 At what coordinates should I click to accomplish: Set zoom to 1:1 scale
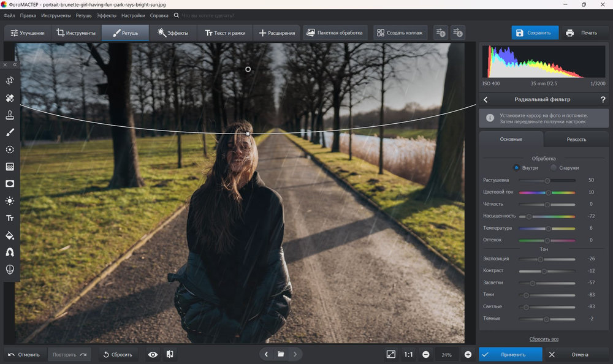point(408,355)
